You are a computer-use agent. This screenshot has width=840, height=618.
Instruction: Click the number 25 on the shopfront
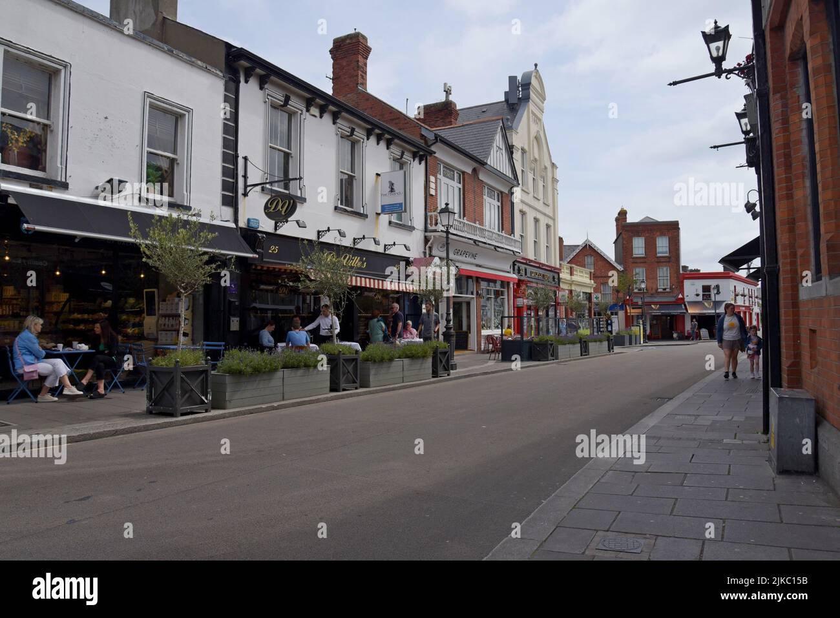274,249
